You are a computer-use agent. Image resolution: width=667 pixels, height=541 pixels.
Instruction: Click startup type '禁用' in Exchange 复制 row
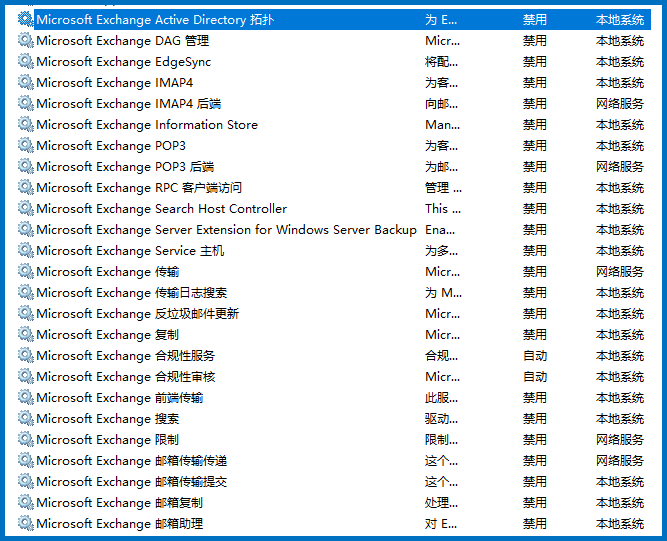coord(535,335)
